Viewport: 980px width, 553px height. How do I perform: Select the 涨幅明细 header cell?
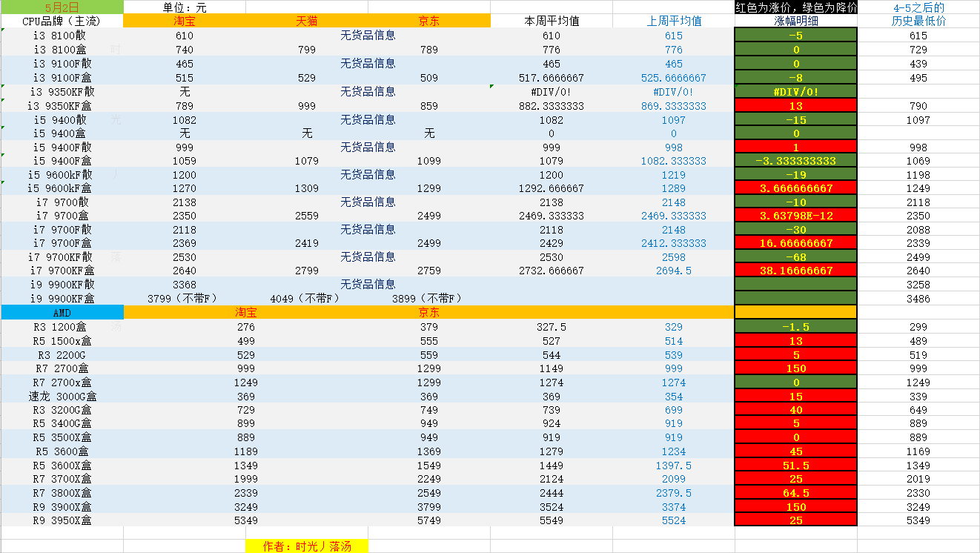point(795,21)
